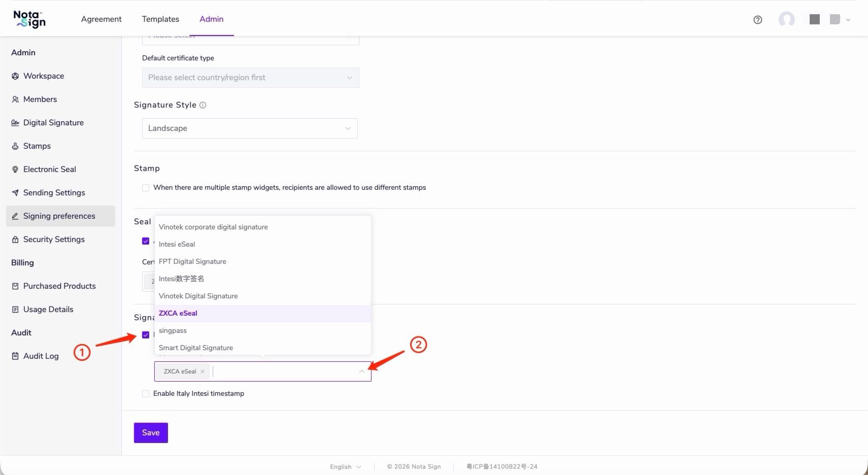
Task: Switch to the Admin tab
Action: [212, 19]
